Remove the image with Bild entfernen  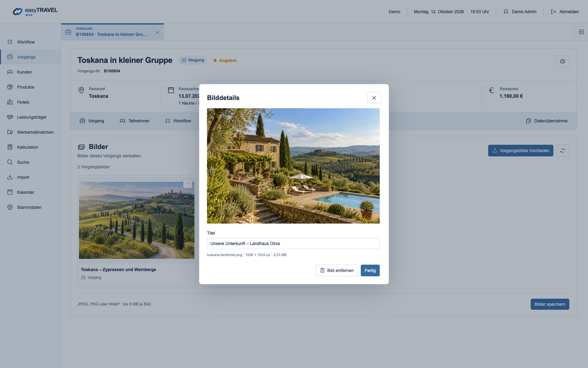click(337, 270)
